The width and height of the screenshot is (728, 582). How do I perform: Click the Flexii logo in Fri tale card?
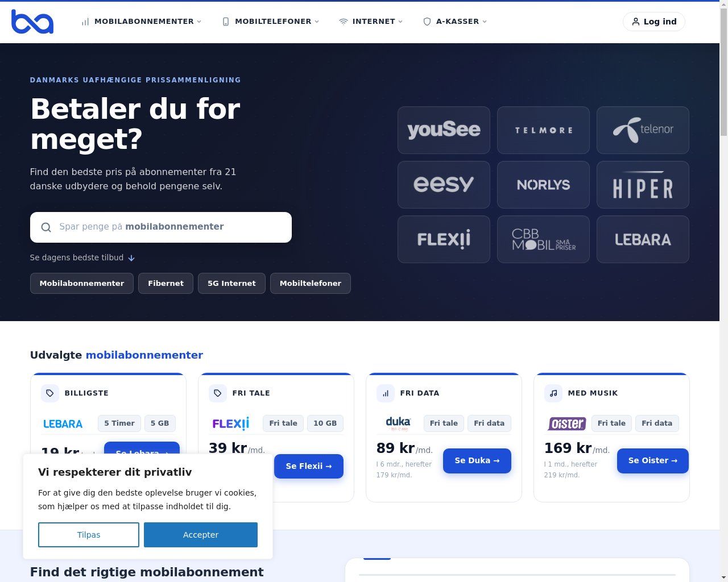click(x=231, y=424)
